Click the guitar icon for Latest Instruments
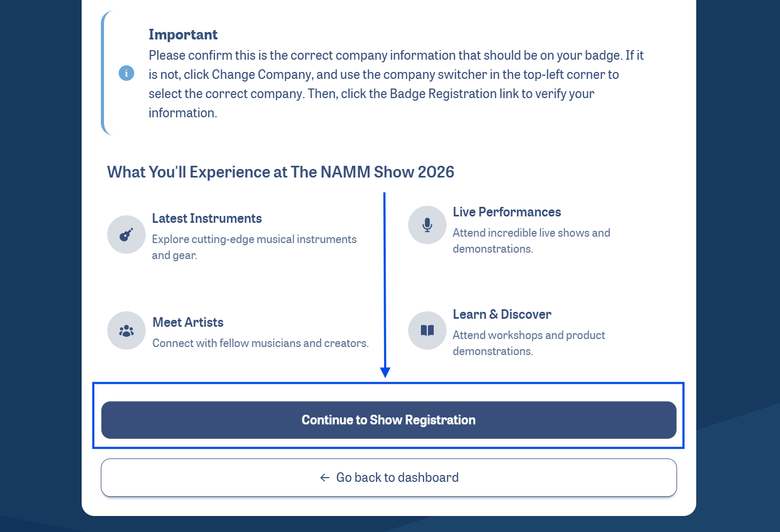The height and width of the screenshot is (532, 780). [126, 235]
